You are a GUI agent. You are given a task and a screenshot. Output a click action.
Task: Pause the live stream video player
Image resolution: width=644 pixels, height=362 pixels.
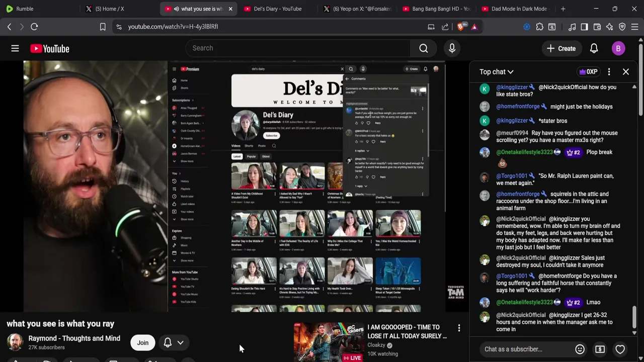click(234, 186)
